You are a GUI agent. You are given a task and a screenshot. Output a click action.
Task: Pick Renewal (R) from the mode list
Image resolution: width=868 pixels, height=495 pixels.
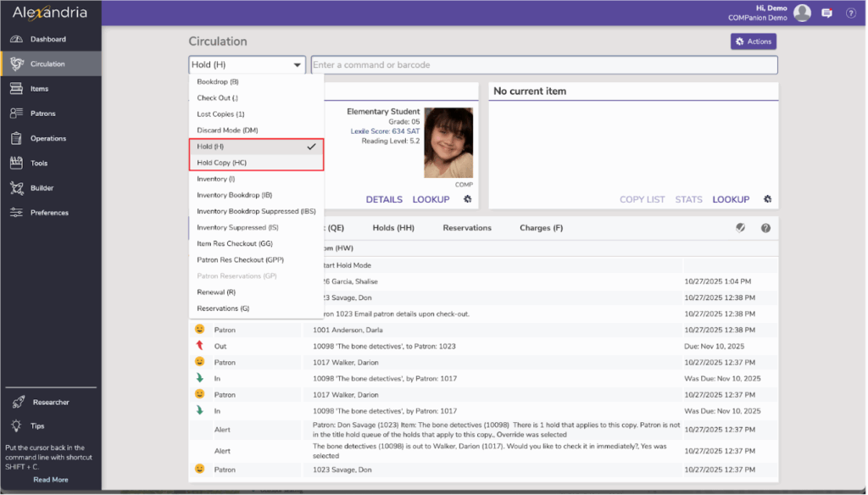(x=216, y=292)
